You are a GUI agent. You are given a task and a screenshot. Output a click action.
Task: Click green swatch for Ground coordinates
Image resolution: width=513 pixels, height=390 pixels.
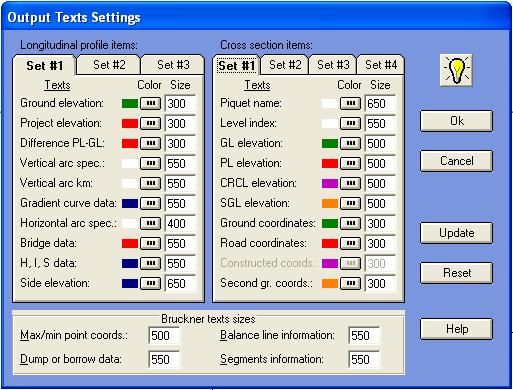(330, 224)
